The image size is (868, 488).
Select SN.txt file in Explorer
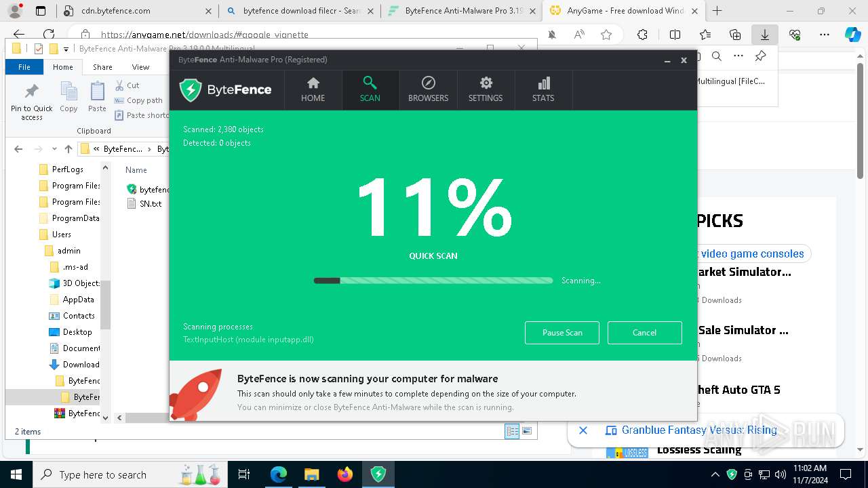point(144,203)
